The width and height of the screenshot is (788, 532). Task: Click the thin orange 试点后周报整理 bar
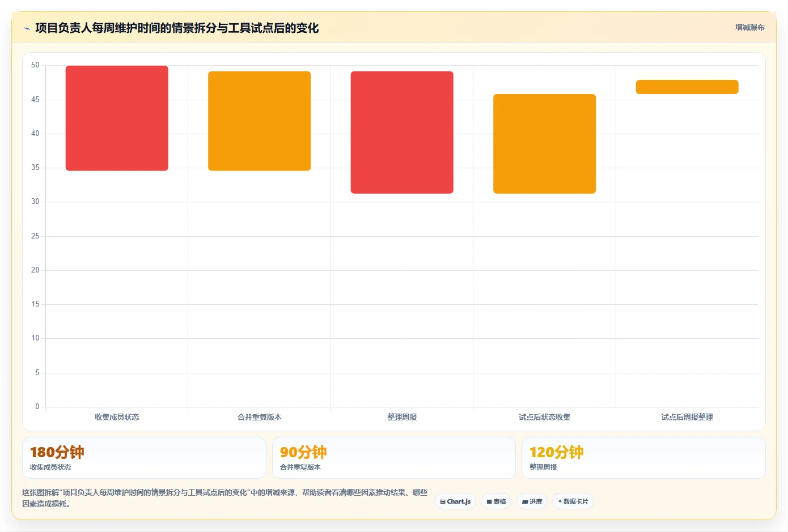point(687,87)
